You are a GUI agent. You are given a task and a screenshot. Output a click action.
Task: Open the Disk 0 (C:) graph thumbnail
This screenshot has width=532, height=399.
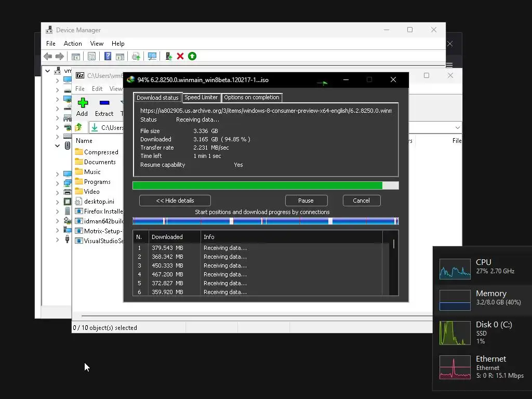point(455,332)
